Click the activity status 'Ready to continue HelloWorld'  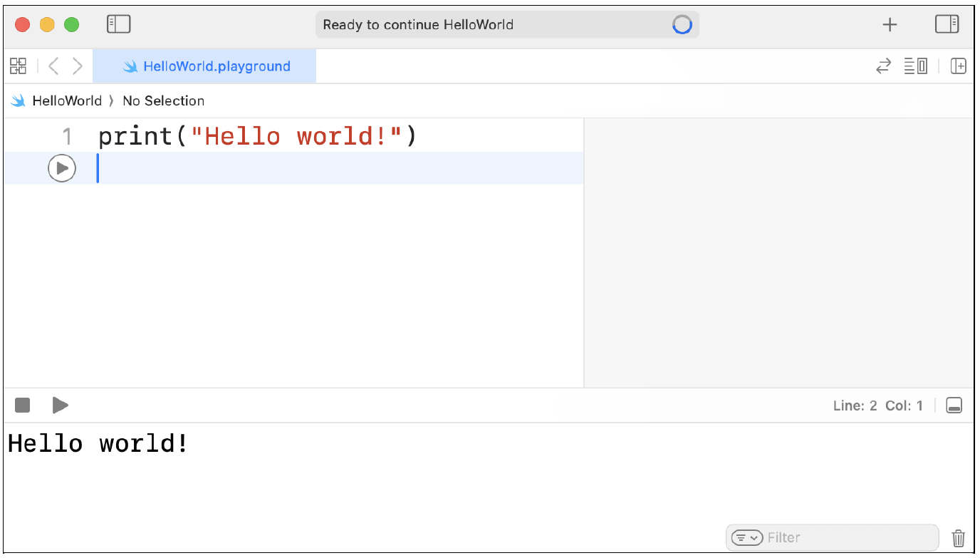(418, 25)
